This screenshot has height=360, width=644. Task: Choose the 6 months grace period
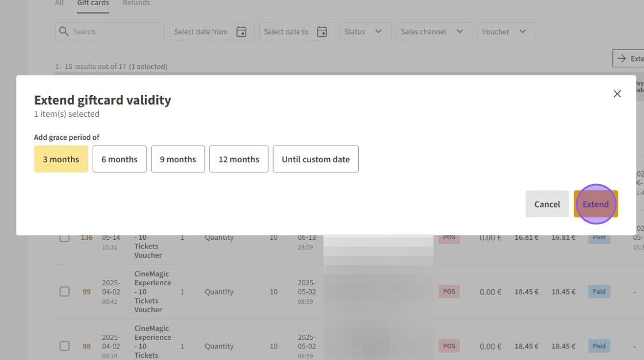[x=120, y=159]
